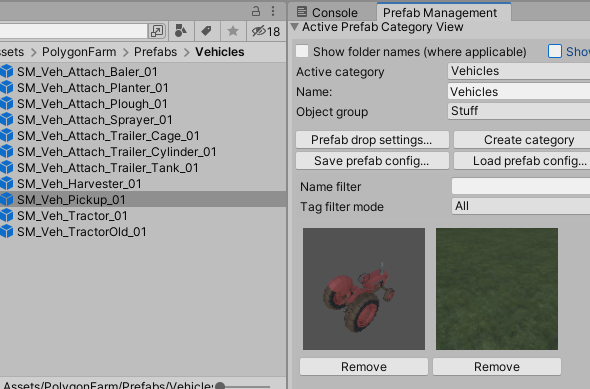Select SM_Veh_TractorOld_01 asset name

(82, 231)
